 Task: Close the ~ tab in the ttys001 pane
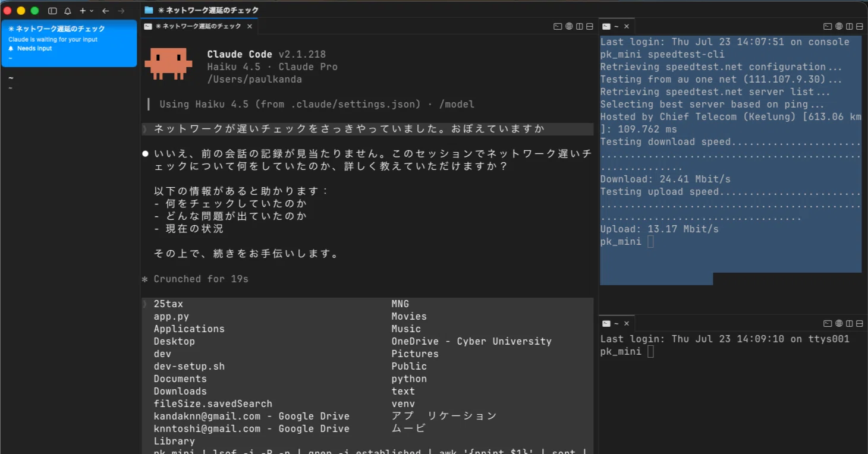pyautogui.click(x=627, y=323)
